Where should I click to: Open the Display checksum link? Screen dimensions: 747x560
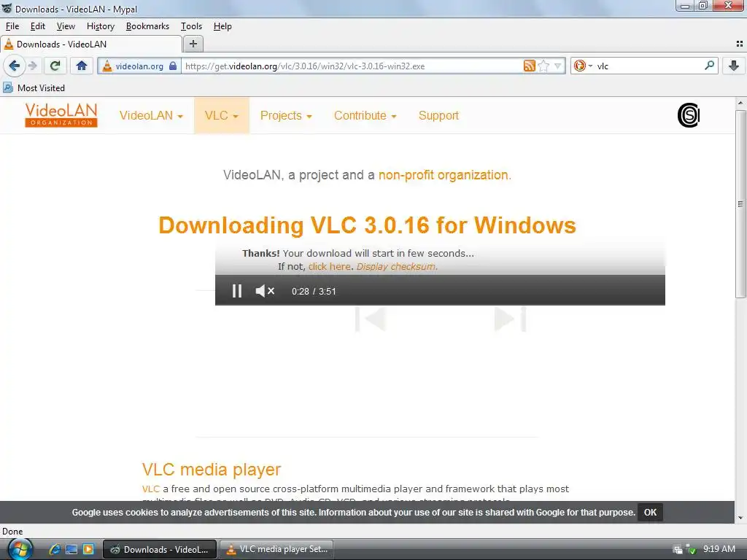pos(395,266)
